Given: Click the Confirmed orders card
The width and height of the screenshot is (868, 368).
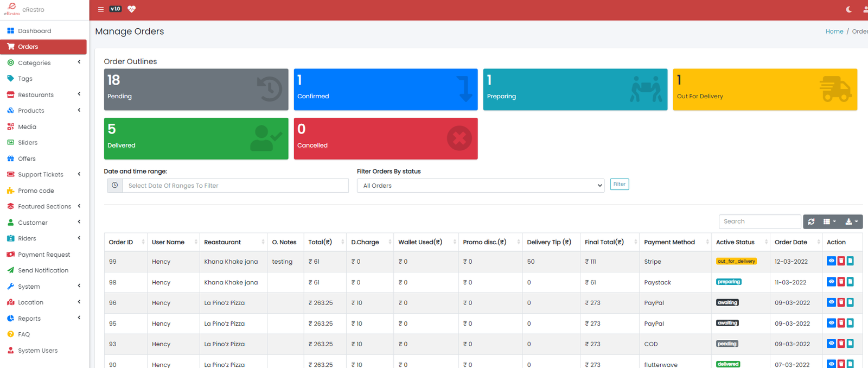Looking at the screenshot, I should [386, 90].
